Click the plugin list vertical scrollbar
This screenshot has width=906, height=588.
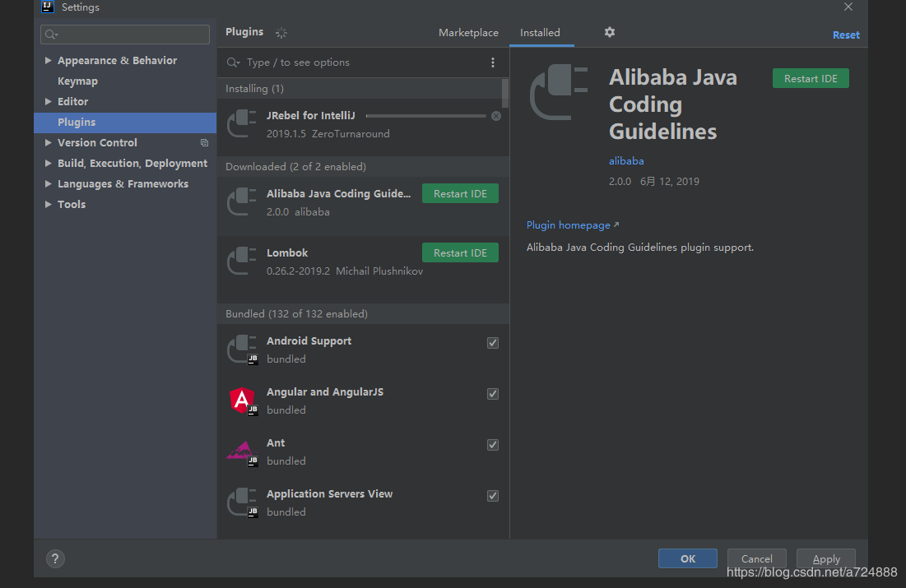(x=505, y=93)
